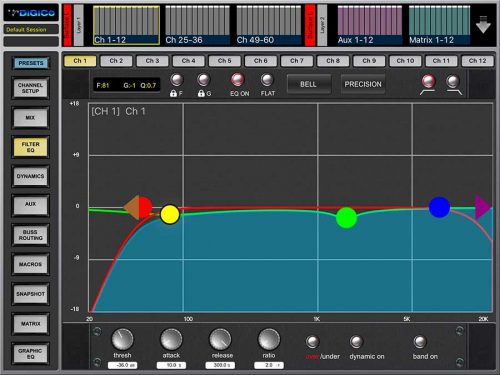This screenshot has height=375, width=500.
Task: Toggle the frequency lock F button
Action: pos(176,85)
